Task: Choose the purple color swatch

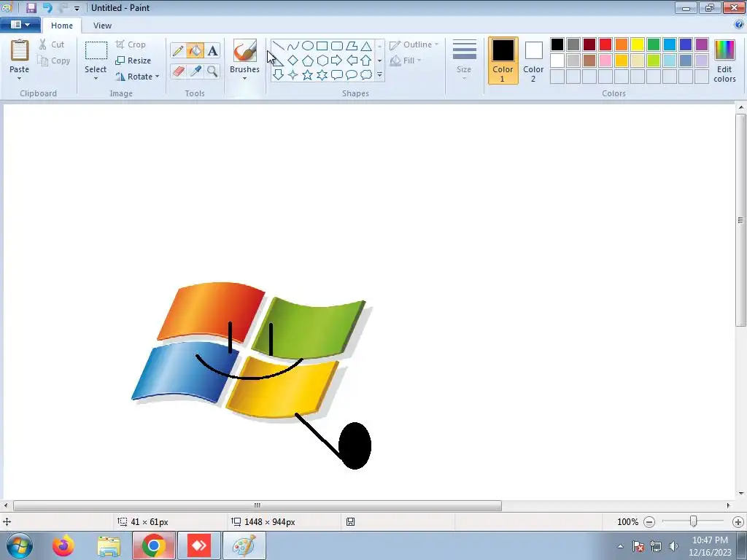Action: coord(702,44)
